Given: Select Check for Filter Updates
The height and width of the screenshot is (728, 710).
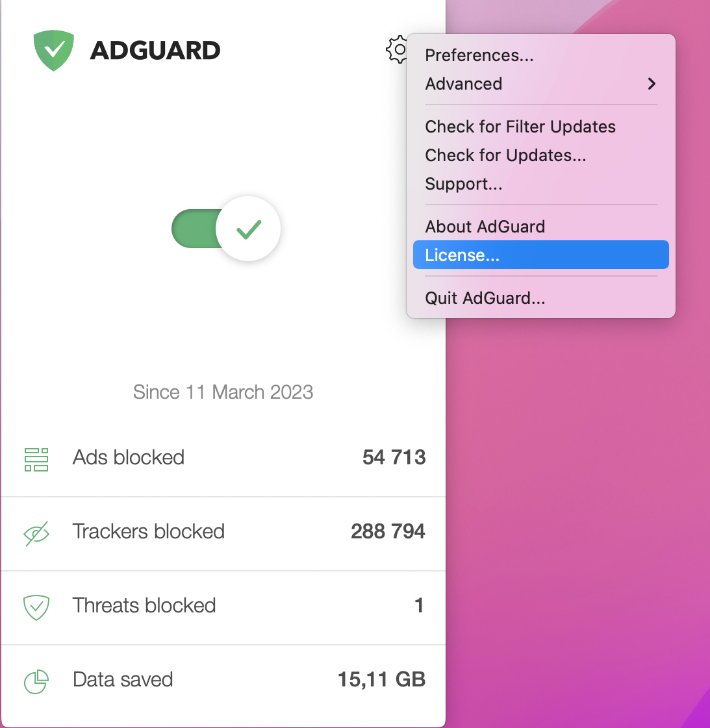Looking at the screenshot, I should click(x=520, y=127).
